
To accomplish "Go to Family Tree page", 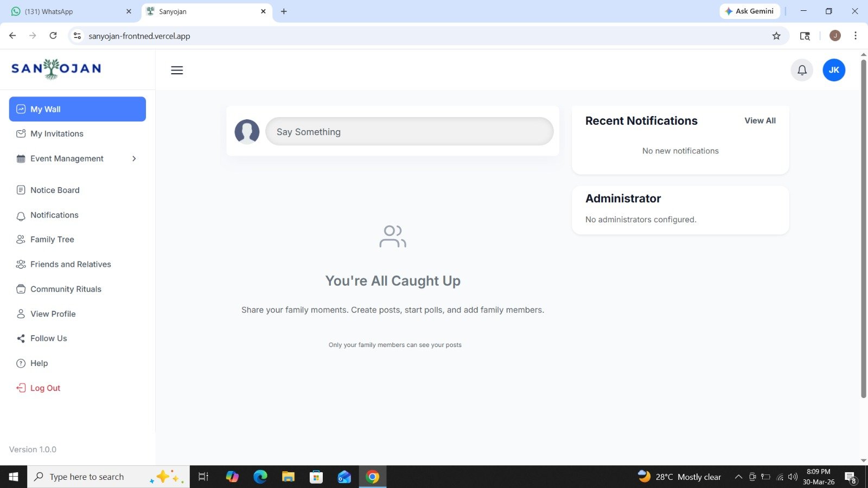I will pyautogui.click(x=52, y=240).
